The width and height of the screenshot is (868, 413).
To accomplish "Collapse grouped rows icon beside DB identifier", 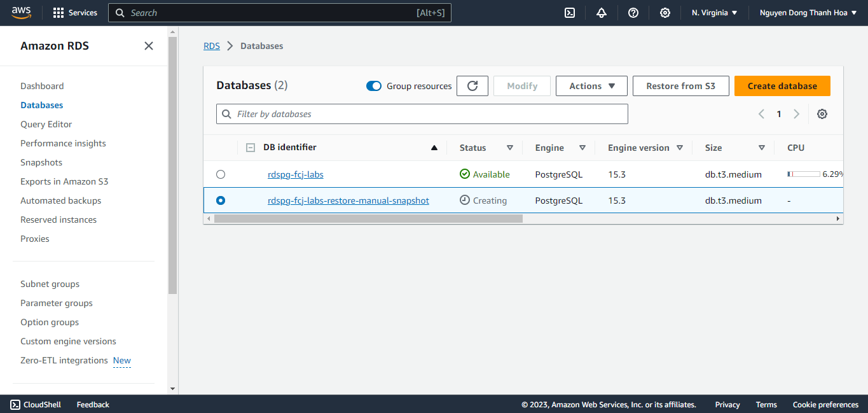I will (x=251, y=148).
